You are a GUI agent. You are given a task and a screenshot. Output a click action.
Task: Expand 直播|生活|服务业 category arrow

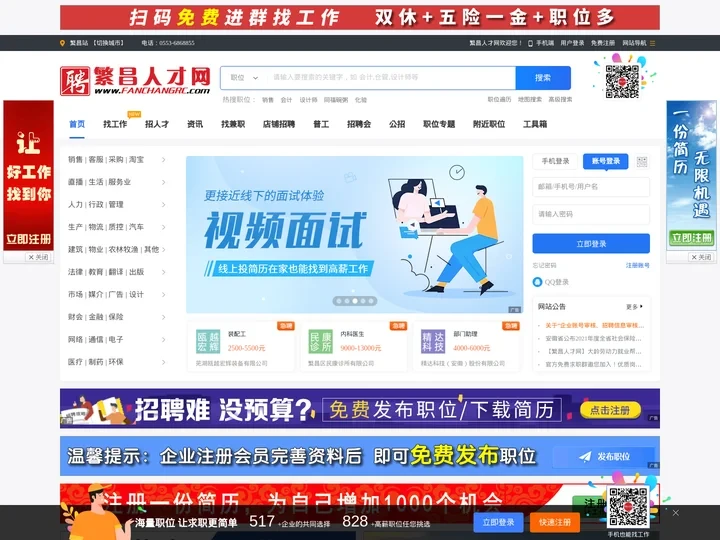tap(163, 182)
